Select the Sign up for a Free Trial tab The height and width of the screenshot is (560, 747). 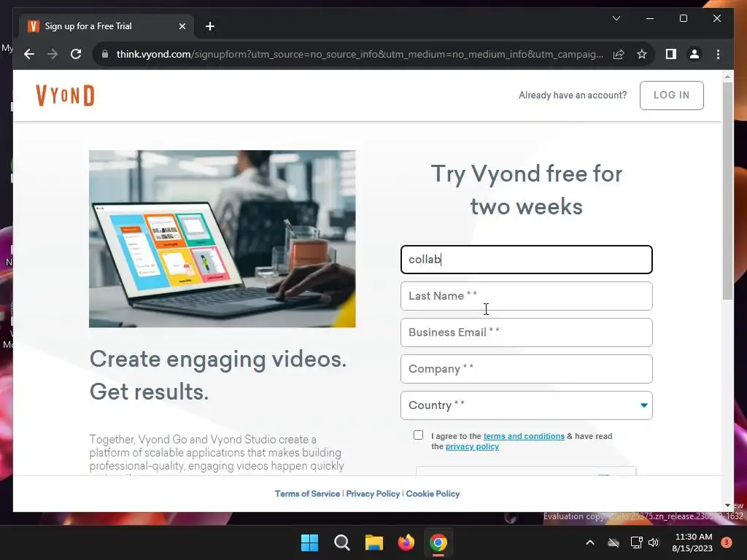(107, 26)
